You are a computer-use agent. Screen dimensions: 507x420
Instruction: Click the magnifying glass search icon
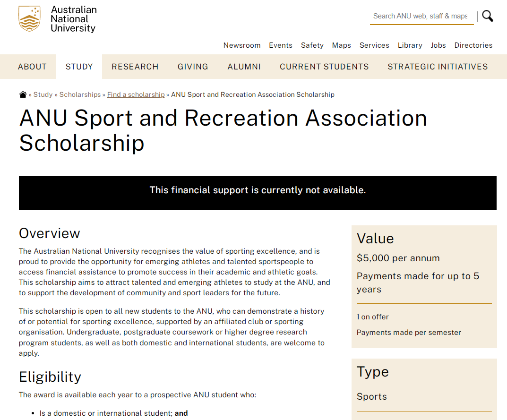(488, 17)
